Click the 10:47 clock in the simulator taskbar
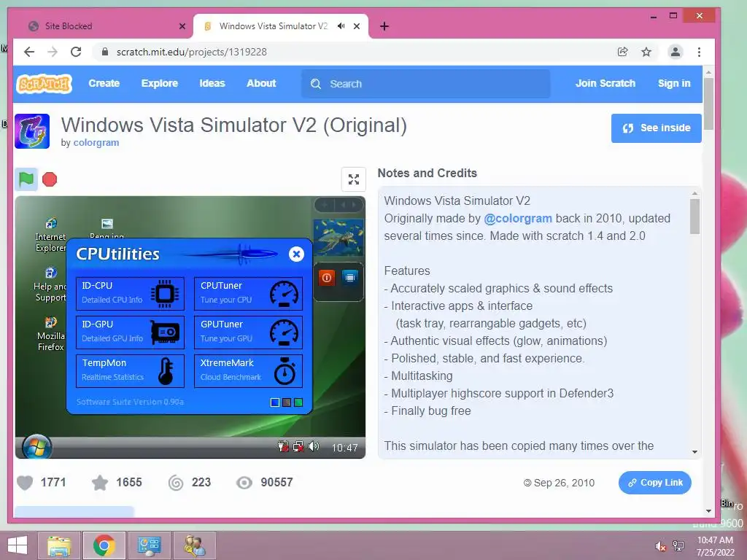The height and width of the screenshot is (560, 747). (x=345, y=448)
